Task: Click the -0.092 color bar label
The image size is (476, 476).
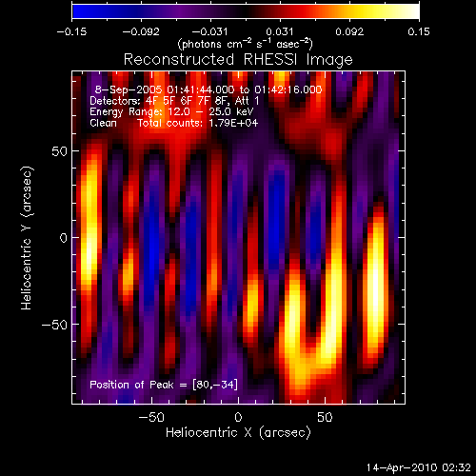Action: tap(141, 31)
